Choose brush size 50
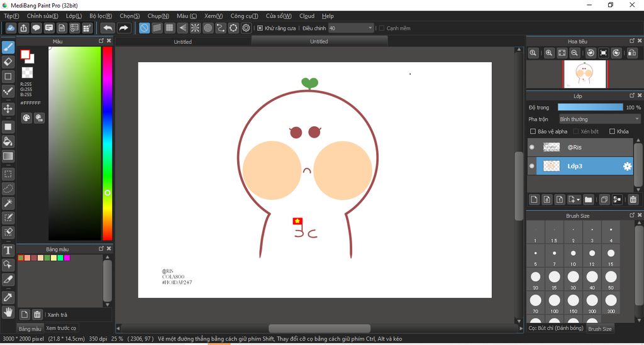Viewport: 644px width, 345px height. (611, 280)
